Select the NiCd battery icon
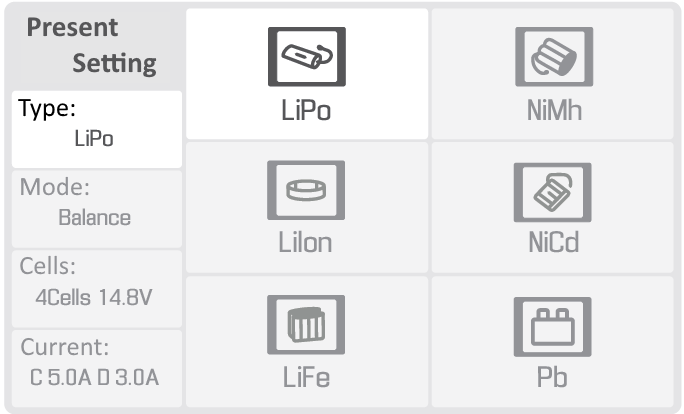This screenshot has height=414, width=684. click(553, 192)
